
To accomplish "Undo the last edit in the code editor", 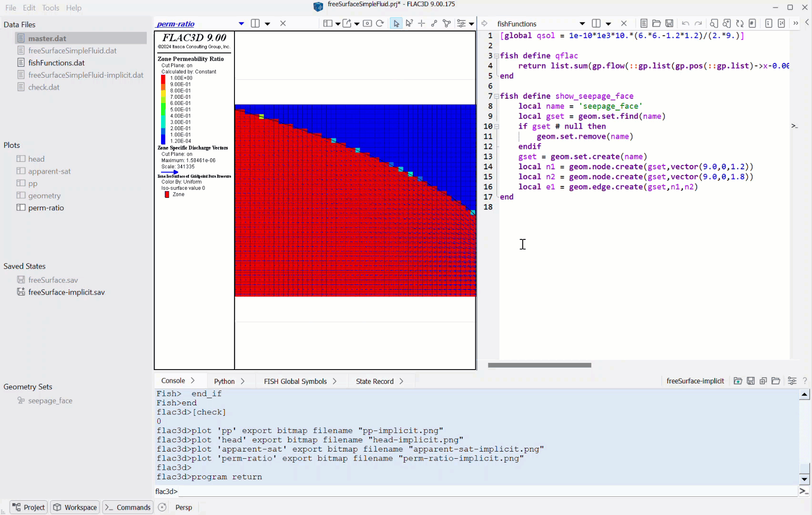I will [685, 23].
